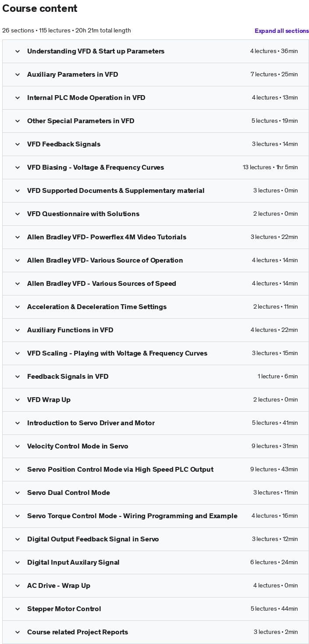Click chevron next to Servo Dual Control Mode
309x644 pixels.
click(x=18, y=493)
